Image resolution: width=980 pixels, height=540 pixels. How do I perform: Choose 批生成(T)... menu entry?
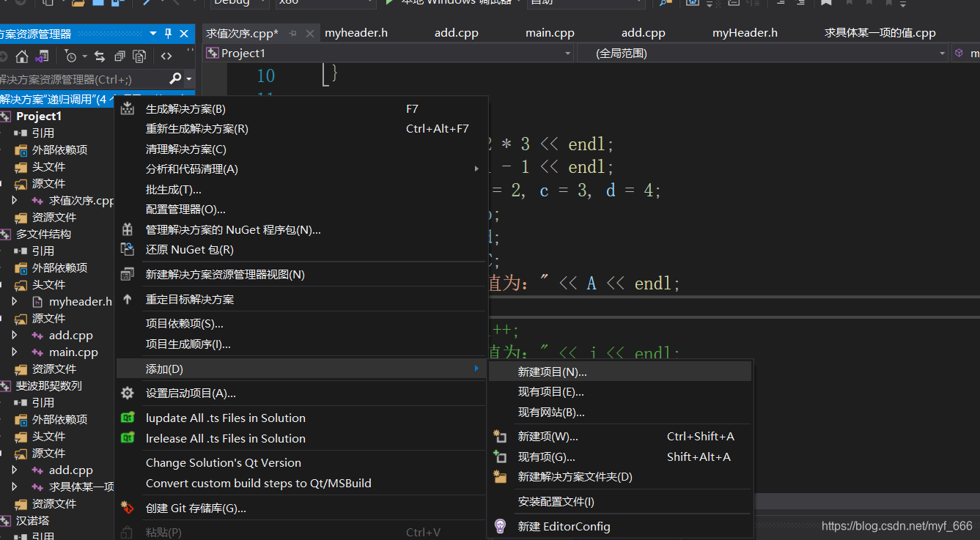coord(301,189)
